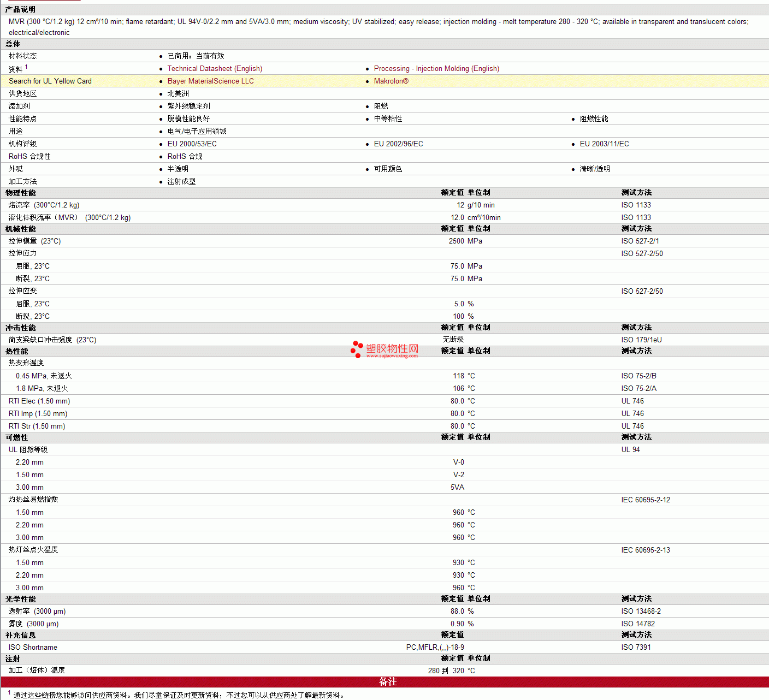The width and height of the screenshot is (769, 700).
Task: Click ISO 1133 in the 熔流率 row
Action: [x=636, y=205]
